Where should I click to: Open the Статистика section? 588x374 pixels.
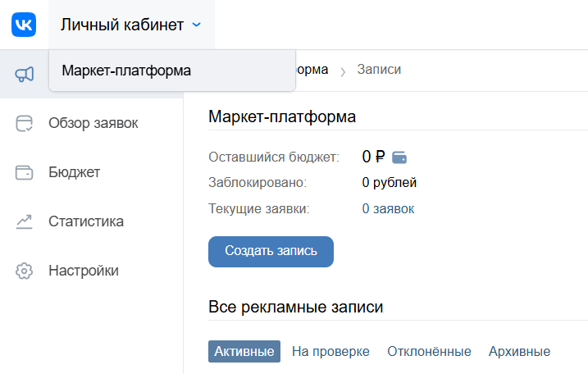86,221
